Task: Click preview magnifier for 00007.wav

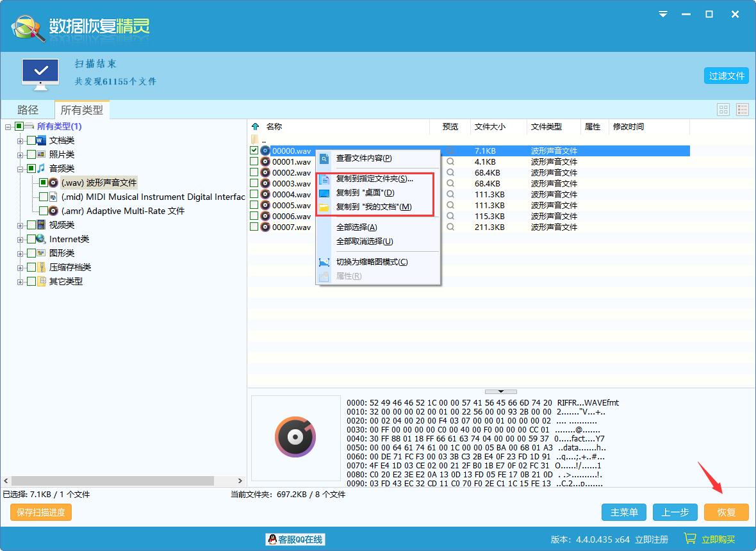Action: click(x=450, y=227)
